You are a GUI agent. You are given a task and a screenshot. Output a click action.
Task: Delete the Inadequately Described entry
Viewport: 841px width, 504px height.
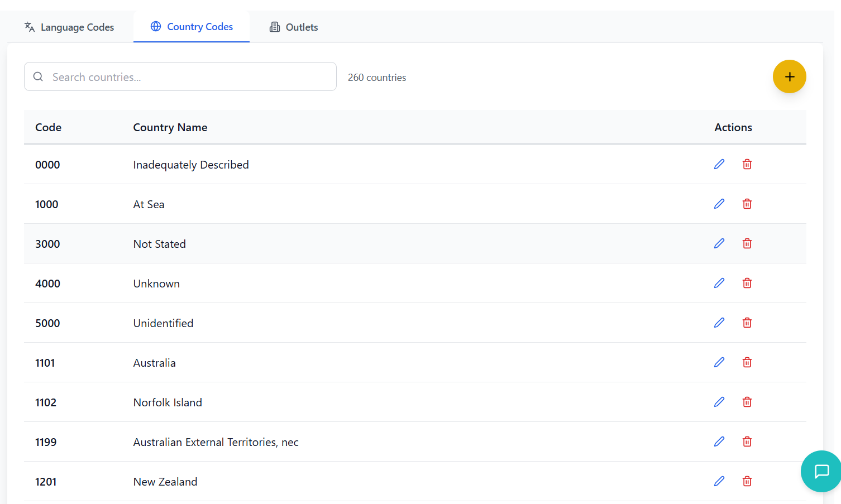pyautogui.click(x=747, y=164)
